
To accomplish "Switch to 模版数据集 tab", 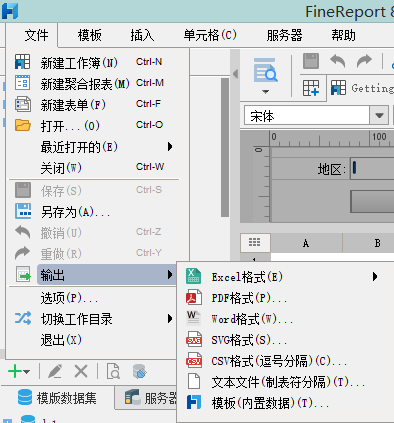I will [57, 398].
